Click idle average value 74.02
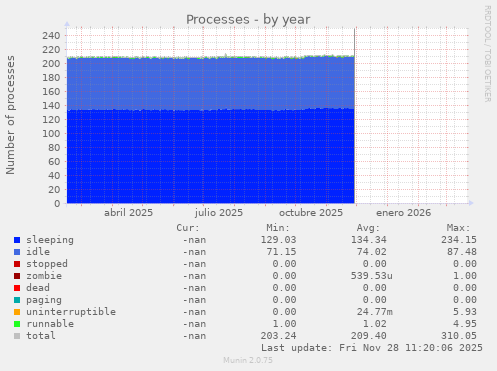This screenshot has width=497, height=371. point(372,252)
